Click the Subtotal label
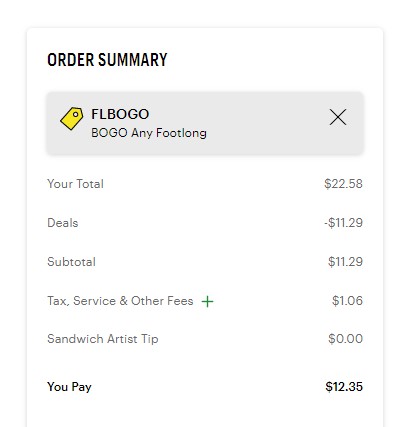Viewport: 394px width, 427px height. point(71,262)
